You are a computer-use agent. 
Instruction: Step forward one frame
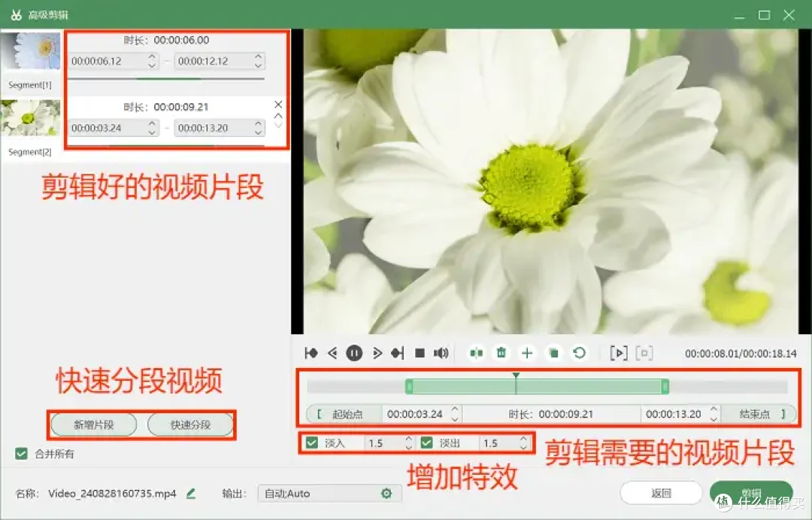click(x=377, y=353)
